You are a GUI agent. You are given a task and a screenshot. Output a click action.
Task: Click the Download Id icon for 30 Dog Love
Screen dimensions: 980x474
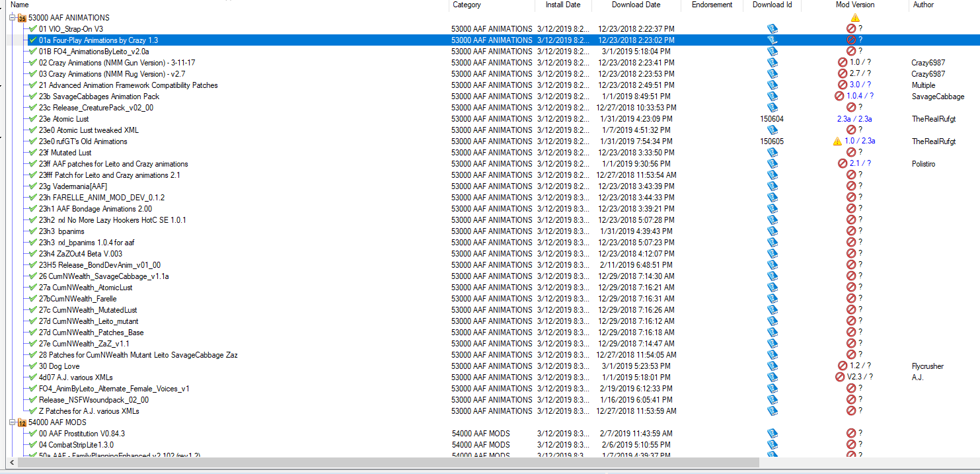tap(772, 366)
